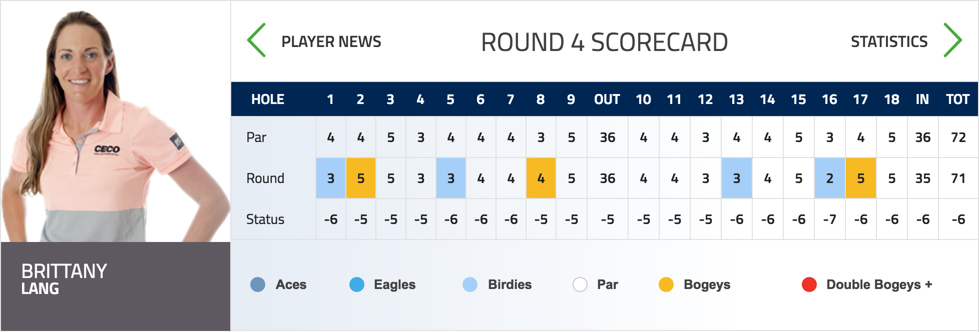This screenshot has width=980, height=332.
Task: Click the bogey score on hole 17
Action: pos(861,178)
